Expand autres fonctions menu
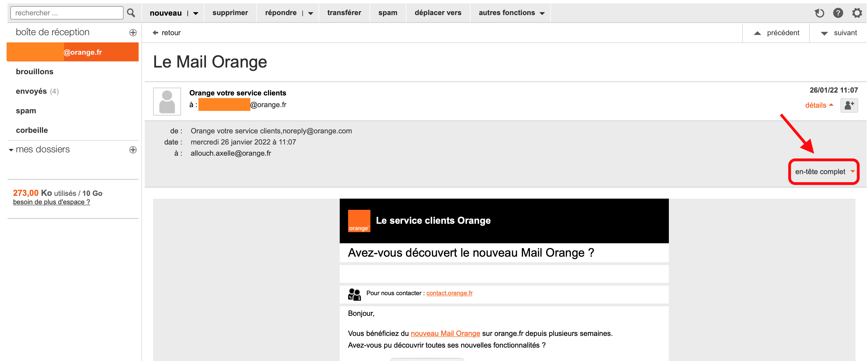Image resolution: width=868 pixels, height=361 pixels. pyautogui.click(x=542, y=13)
